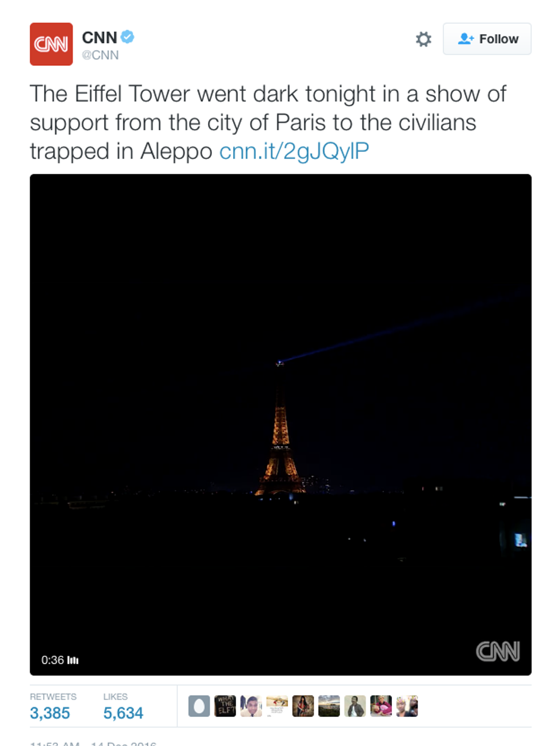Open the landscape photo liker avatar
This screenshot has height=746, width=560.
coord(329,706)
